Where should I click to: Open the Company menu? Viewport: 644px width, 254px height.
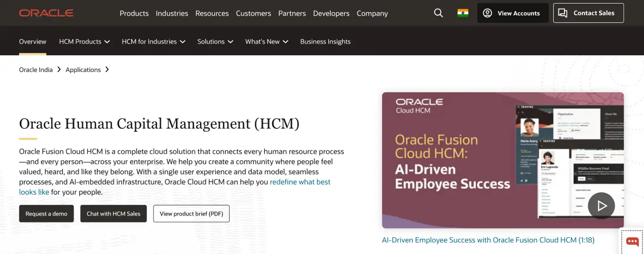372,13
